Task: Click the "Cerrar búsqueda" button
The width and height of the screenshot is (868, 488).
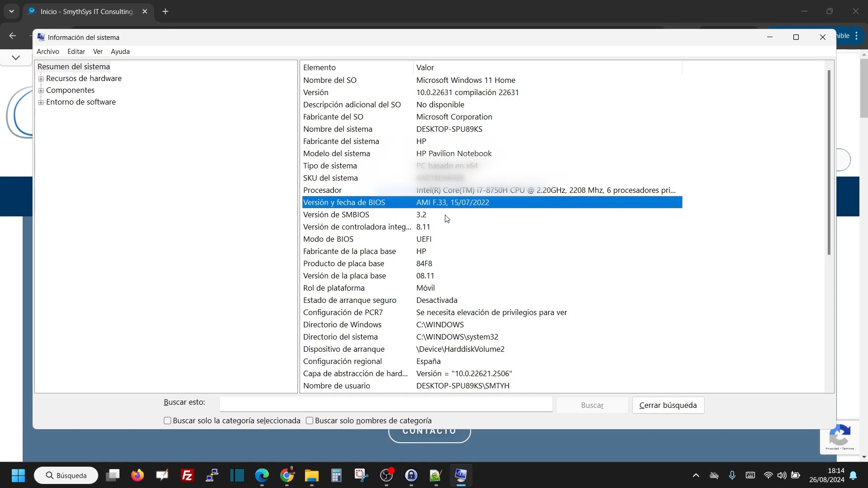Action: 668,405
